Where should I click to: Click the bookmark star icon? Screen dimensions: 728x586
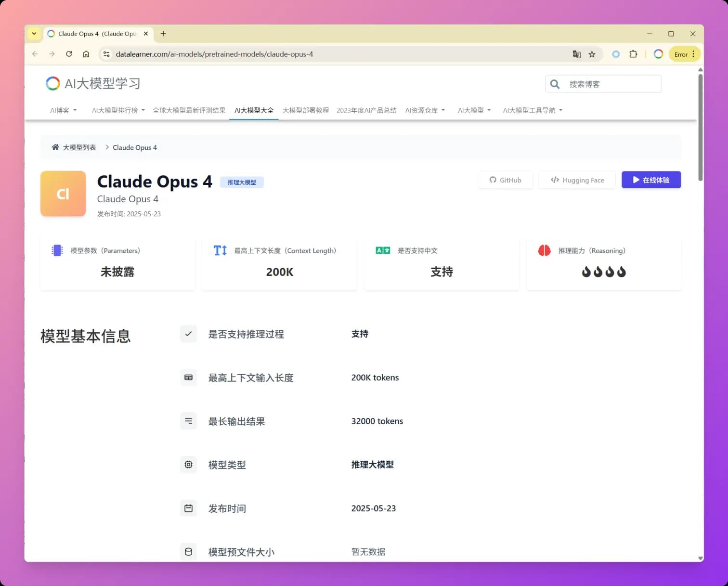[592, 54]
